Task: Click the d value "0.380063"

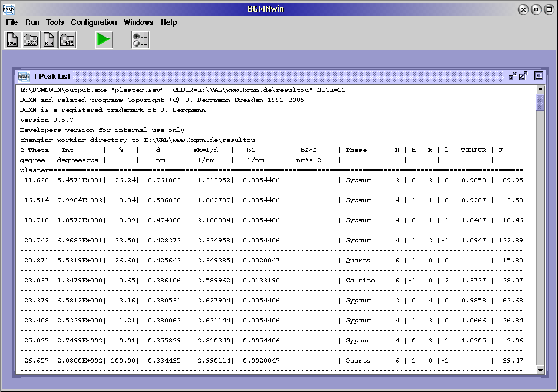Action: [x=164, y=321]
